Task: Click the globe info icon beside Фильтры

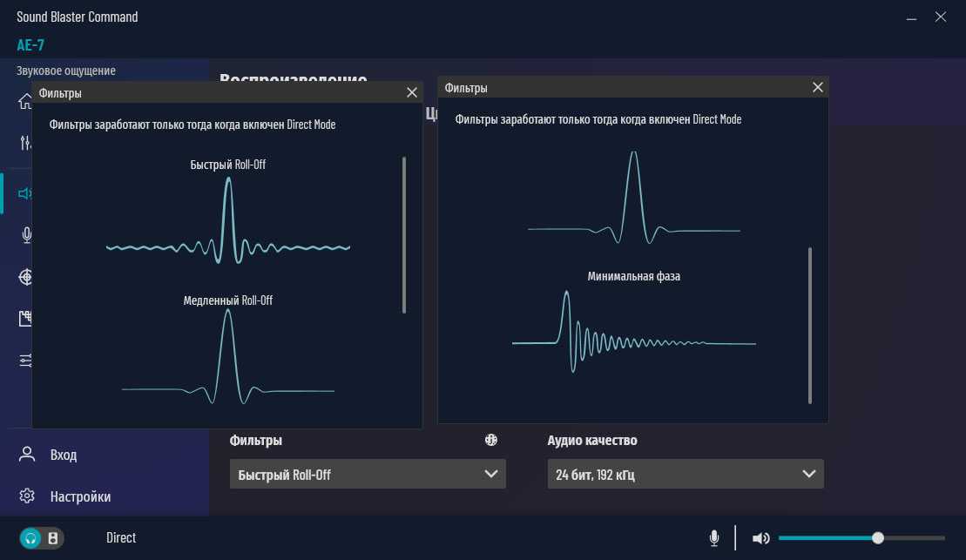Action: (x=491, y=441)
